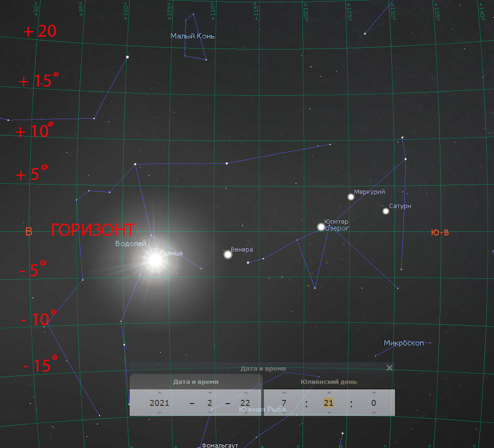Increase the day value with up arrow
The width and height of the screenshot is (494, 448).
246,393
